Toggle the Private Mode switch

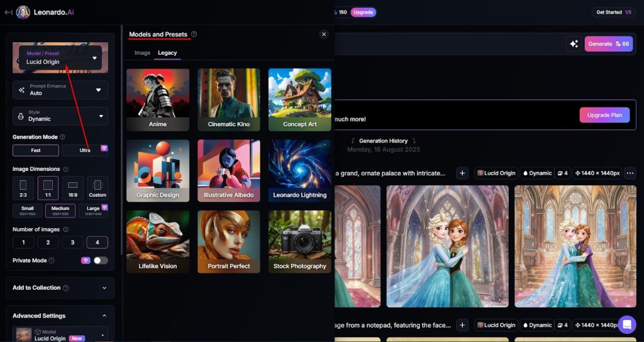(x=101, y=260)
